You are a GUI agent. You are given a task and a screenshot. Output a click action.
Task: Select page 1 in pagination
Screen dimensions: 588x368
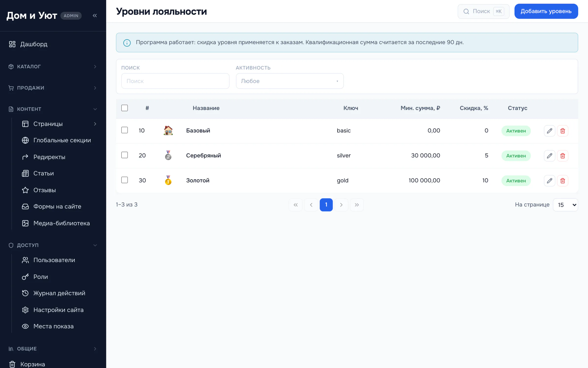click(x=326, y=205)
